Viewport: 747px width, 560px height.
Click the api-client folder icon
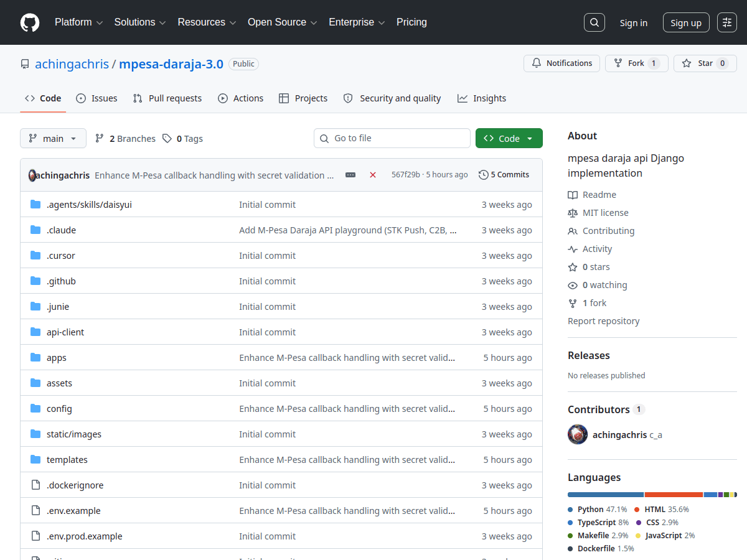tap(35, 332)
